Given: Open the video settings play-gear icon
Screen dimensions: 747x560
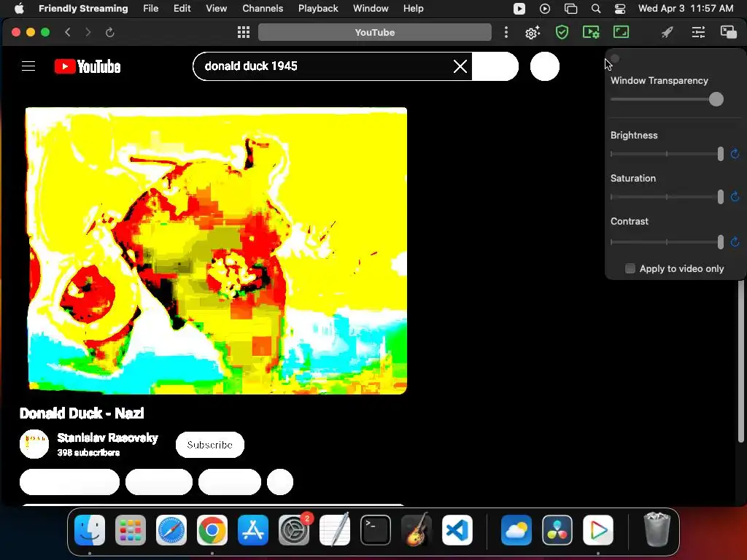Looking at the screenshot, I should 591,32.
